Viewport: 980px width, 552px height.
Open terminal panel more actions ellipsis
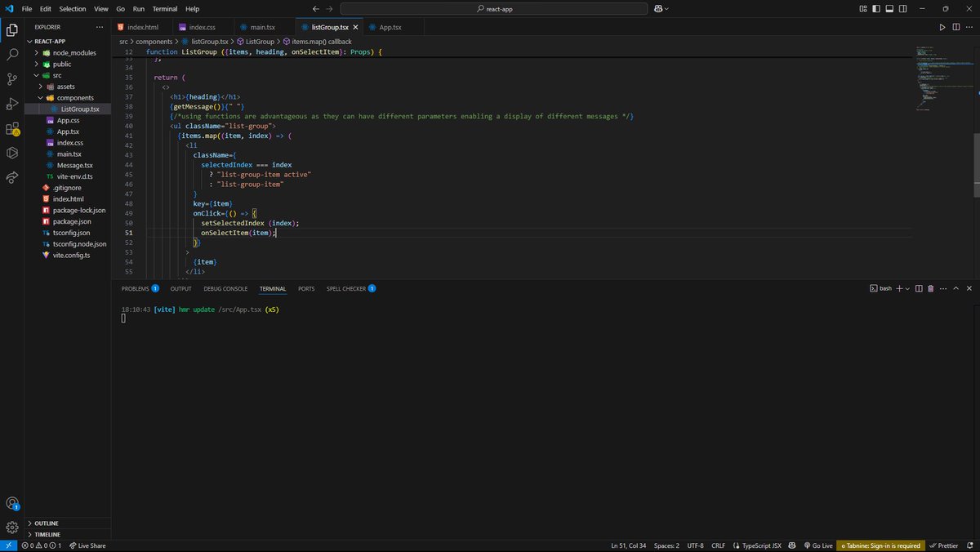pos(942,288)
